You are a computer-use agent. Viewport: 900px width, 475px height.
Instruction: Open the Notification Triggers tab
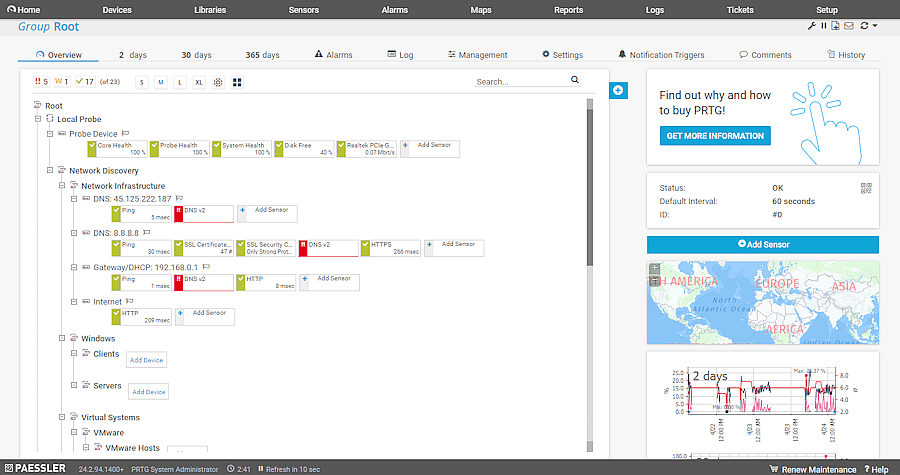pos(661,55)
